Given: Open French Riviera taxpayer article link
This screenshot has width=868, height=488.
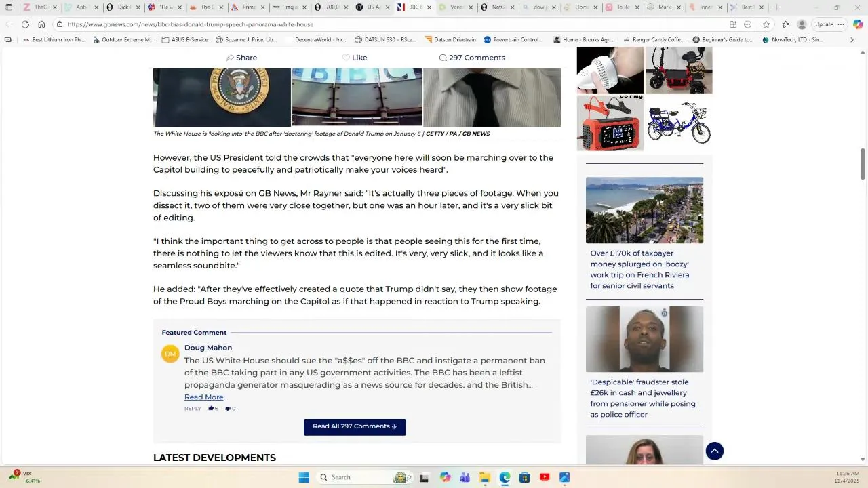Looking at the screenshot, I should tap(639, 270).
